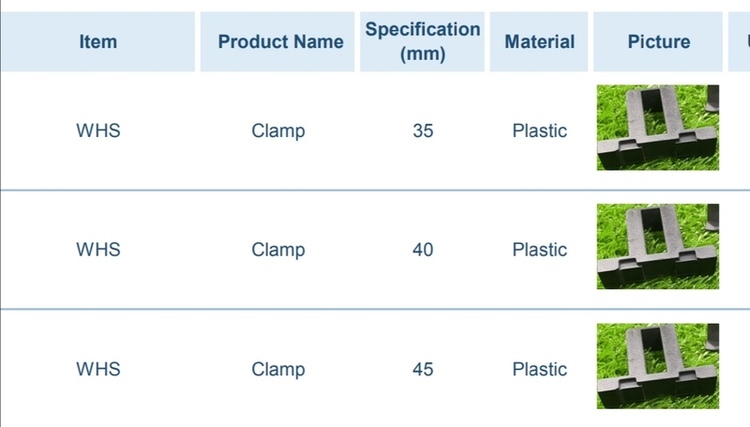The image size is (750, 427).
Task: Select WHS in the 40 mm row
Action: coord(98,250)
